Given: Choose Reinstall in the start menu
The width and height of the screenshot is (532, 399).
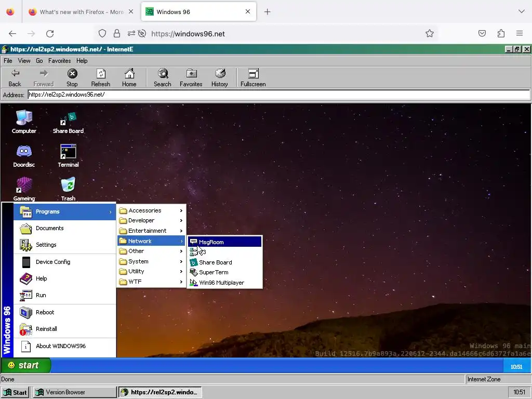Looking at the screenshot, I should pyautogui.click(x=65, y=329).
